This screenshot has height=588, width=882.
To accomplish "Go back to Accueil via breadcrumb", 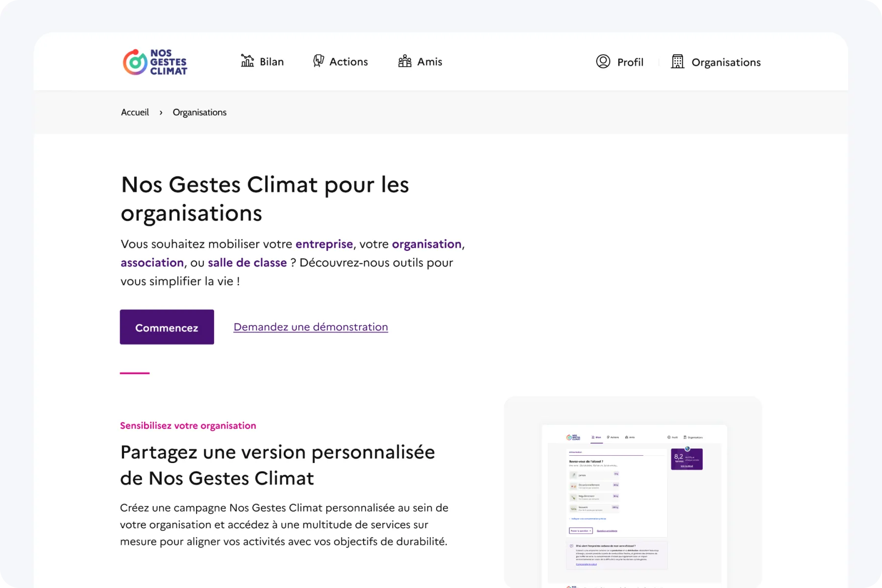I will 135,112.
